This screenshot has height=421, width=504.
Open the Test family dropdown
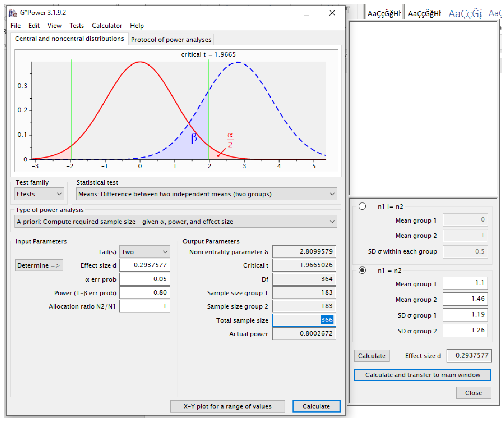[39, 194]
